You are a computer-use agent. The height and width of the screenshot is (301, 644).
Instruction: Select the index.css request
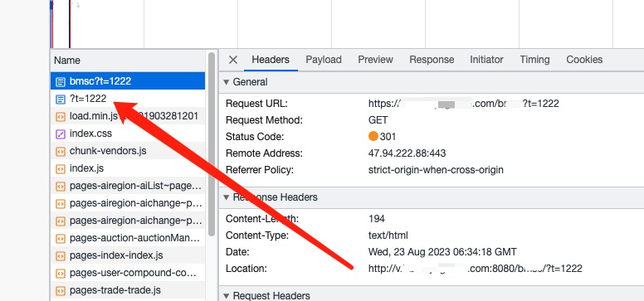[128, 134]
